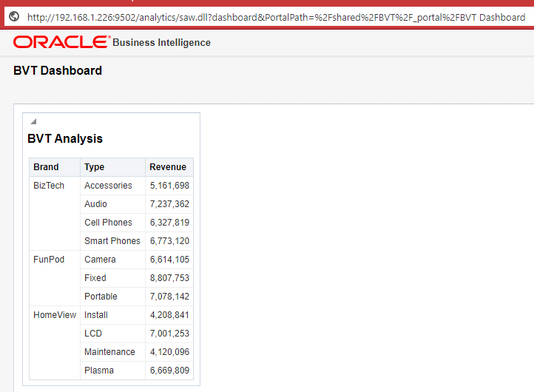Click revenue value 8,807,753
The width and height of the screenshot is (534, 392).
point(169,278)
